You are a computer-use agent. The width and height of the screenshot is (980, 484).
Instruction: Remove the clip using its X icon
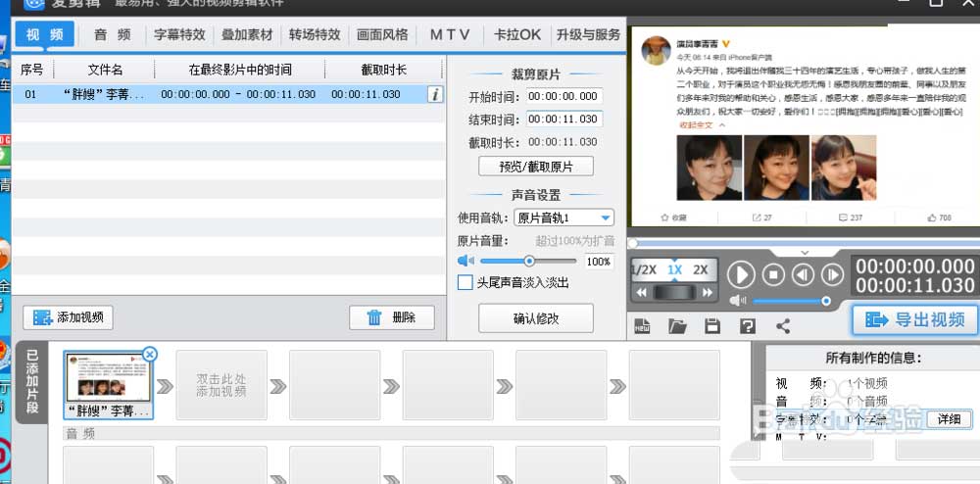(x=149, y=355)
